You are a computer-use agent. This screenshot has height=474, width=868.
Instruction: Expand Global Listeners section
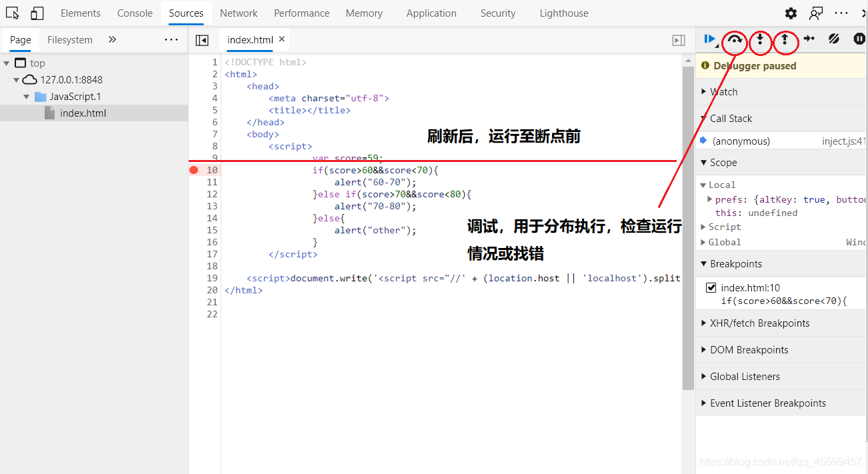780,377
